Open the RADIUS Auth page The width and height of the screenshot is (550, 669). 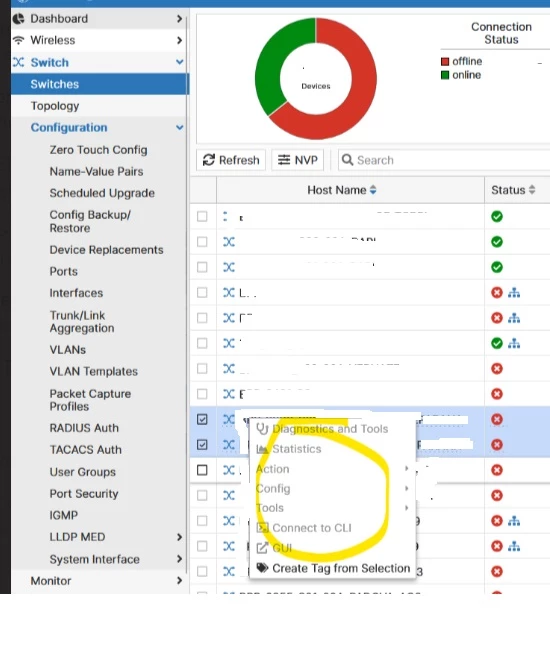(84, 428)
